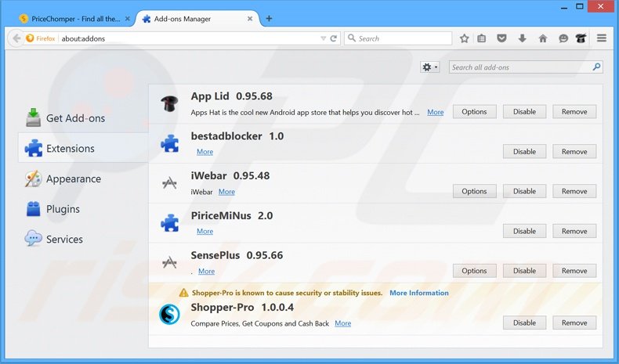Open a new tab with plus button
Viewport: 619px width, 364px height.
269,19
